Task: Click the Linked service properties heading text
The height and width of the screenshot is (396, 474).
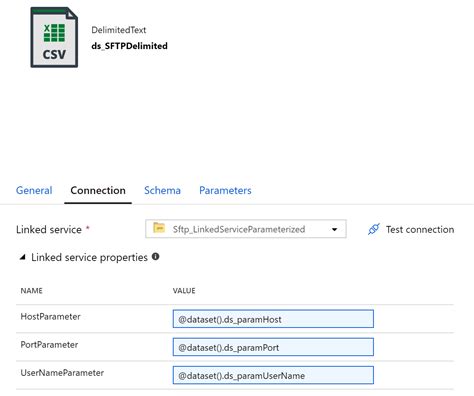Action: (x=89, y=257)
